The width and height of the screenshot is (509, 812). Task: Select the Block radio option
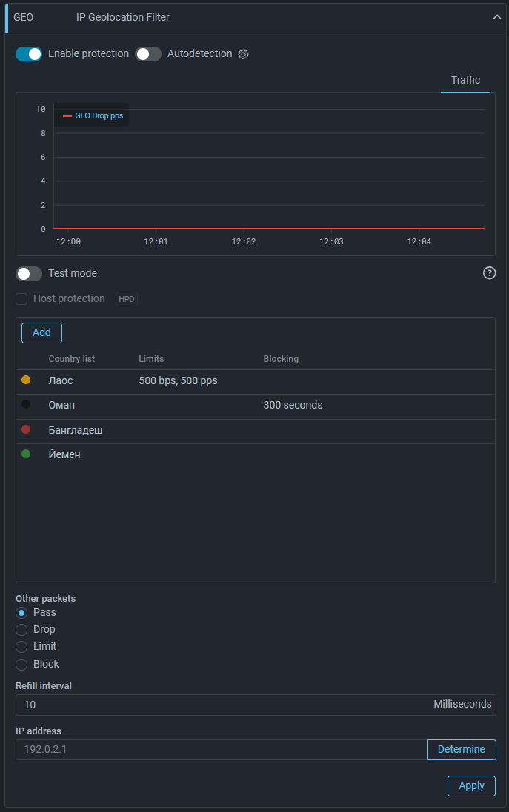click(x=21, y=665)
